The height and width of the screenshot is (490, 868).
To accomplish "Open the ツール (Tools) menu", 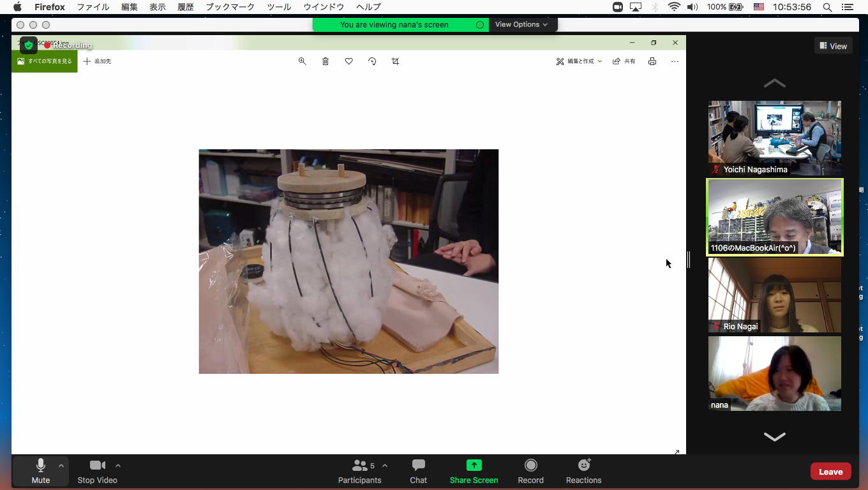I will [x=279, y=7].
